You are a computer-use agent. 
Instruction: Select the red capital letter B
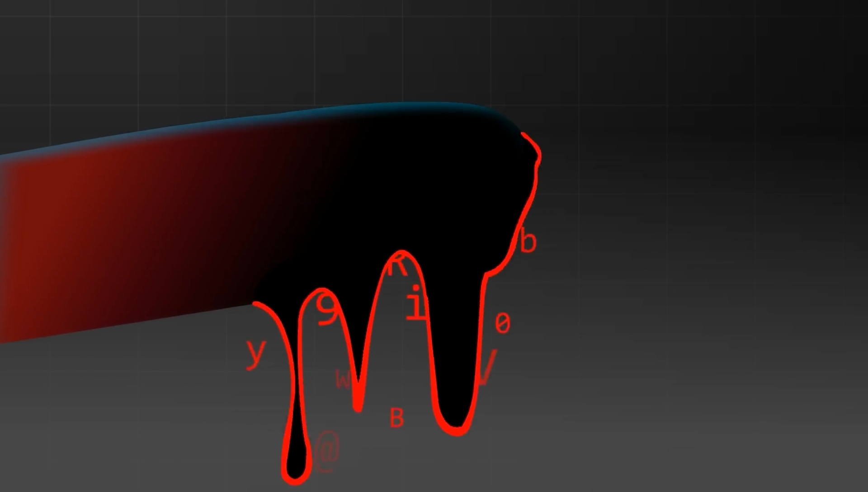396,418
